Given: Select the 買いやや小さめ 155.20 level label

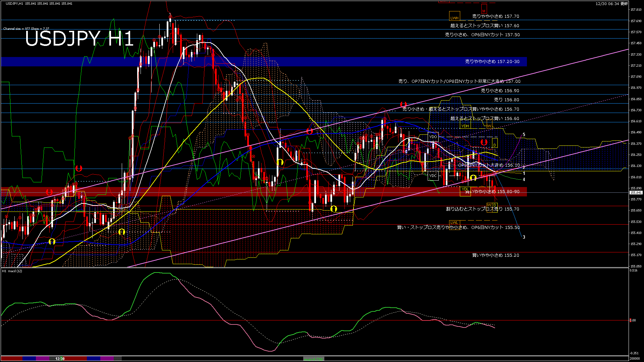Looking at the screenshot, I should (495, 255).
